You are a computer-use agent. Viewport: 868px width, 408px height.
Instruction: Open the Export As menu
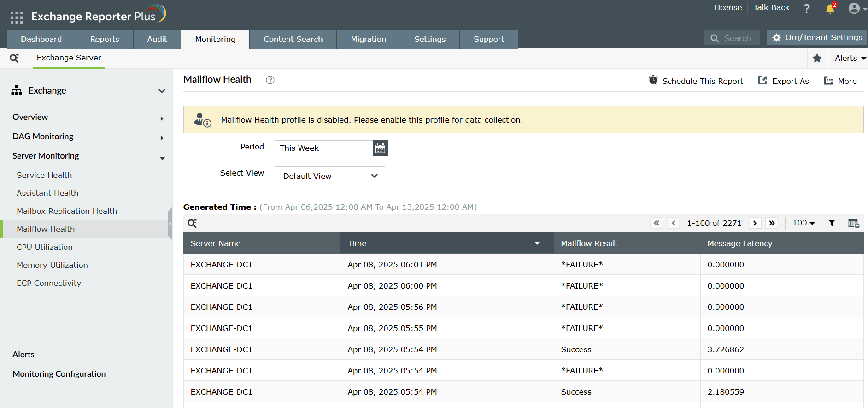[x=784, y=81]
